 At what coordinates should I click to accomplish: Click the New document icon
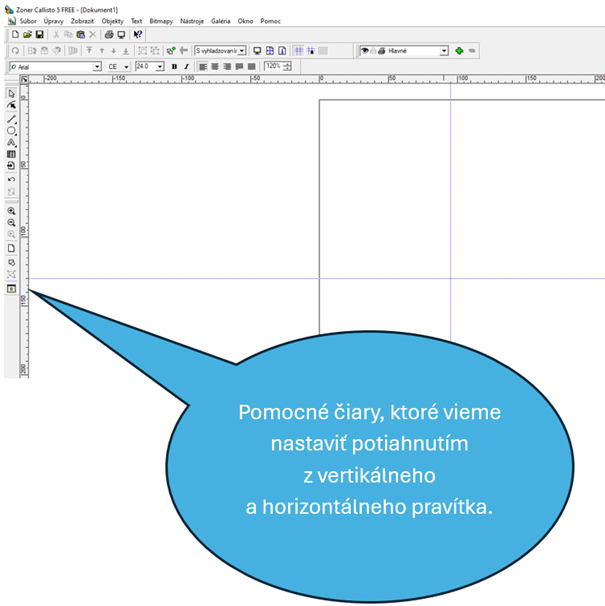coord(14,34)
